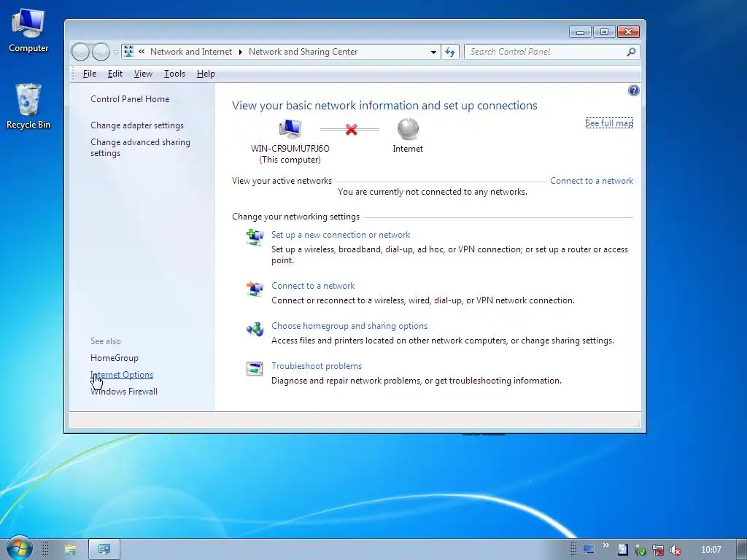Image resolution: width=747 pixels, height=560 pixels.
Task: Click the desktop toolbar icon in taskbar
Action: (589, 550)
